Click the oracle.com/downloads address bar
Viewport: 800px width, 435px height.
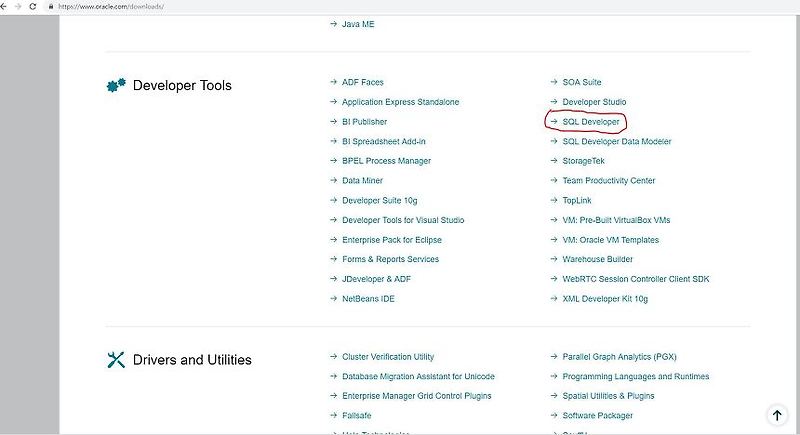pyautogui.click(x=111, y=7)
